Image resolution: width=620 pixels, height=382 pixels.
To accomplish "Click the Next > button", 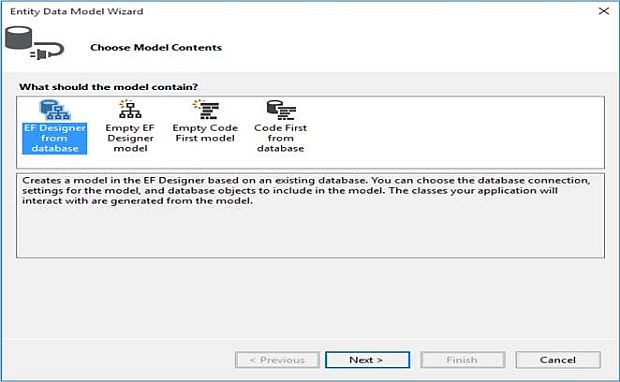I will (x=367, y=360).
